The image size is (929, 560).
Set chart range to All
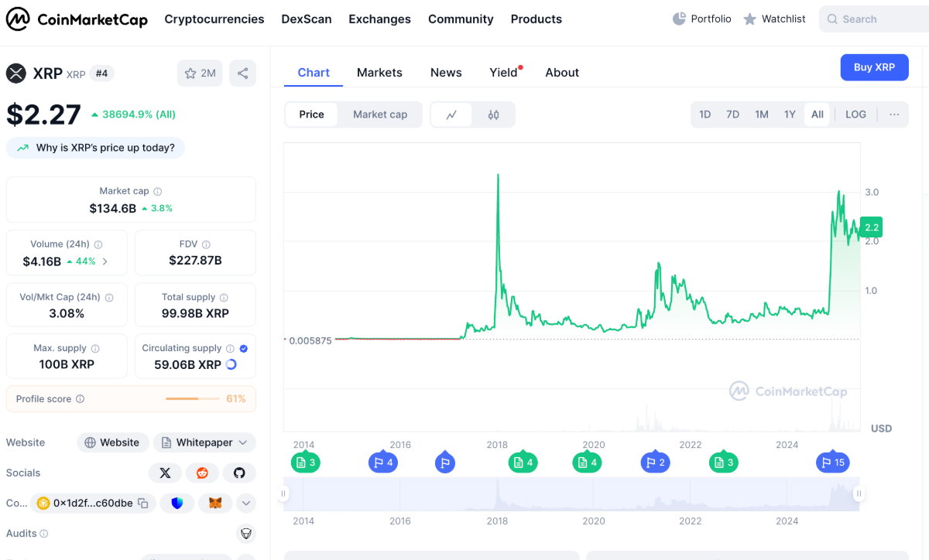[818, 114]
